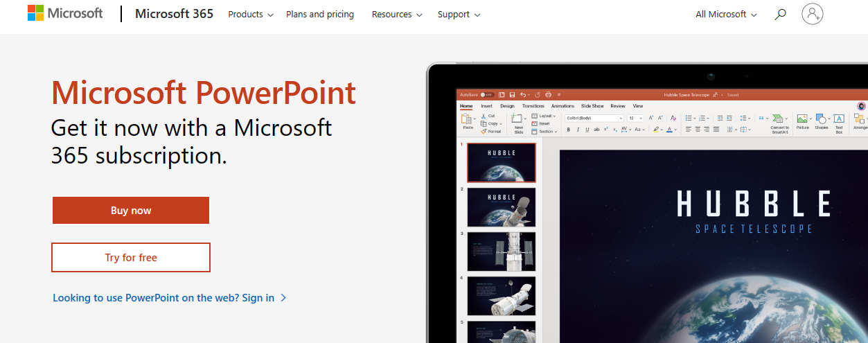Click the Cut scissors icon in preview
The height and width of the screenshot is (343, 868).
pos(484,116)
